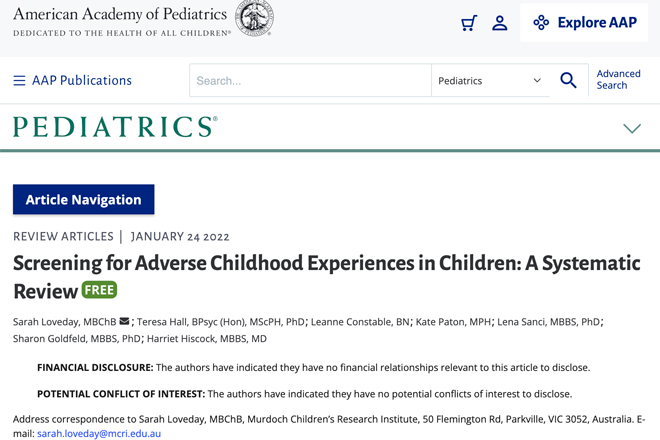Click the REVIEW ARTICLES category label
Screen dimensions: 660x440
tap(63, 236)
